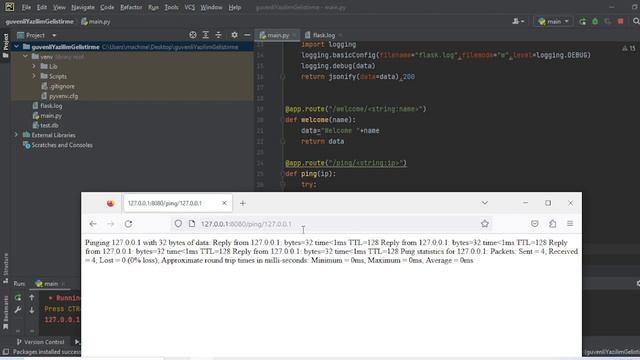Click the browser address bar URL
The height and width of the screenshot is (360, 640).
click(246, 224)
